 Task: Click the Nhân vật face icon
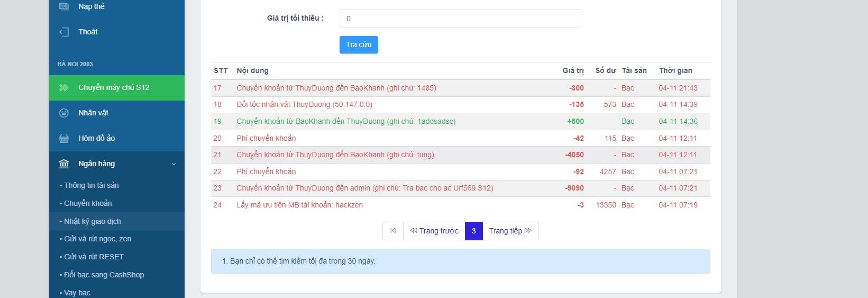[64, 113]
